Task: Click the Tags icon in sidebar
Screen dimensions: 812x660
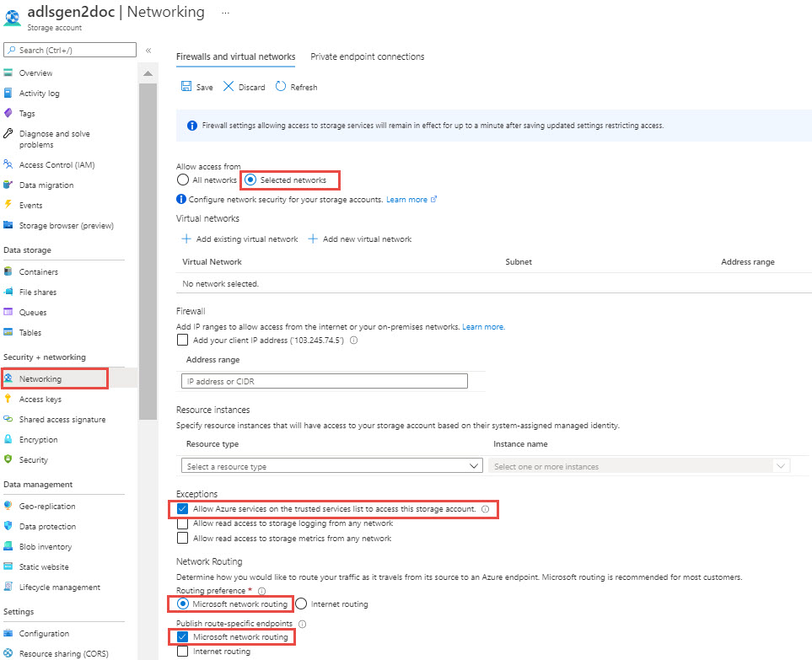Action: tap(8, 114)
